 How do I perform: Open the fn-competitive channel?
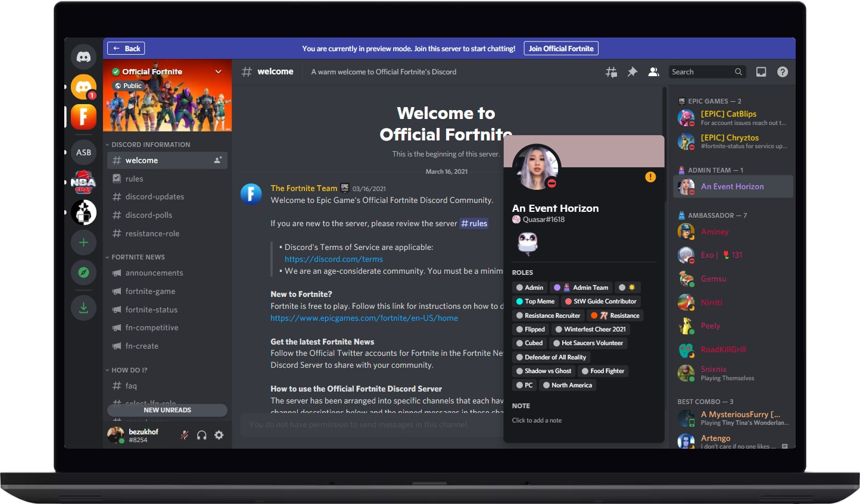point(167,328)
